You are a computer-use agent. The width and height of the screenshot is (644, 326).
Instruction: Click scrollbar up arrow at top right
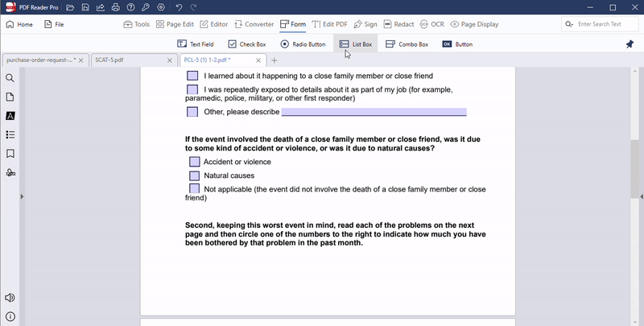pyautogui.click(x=634, y=71)
